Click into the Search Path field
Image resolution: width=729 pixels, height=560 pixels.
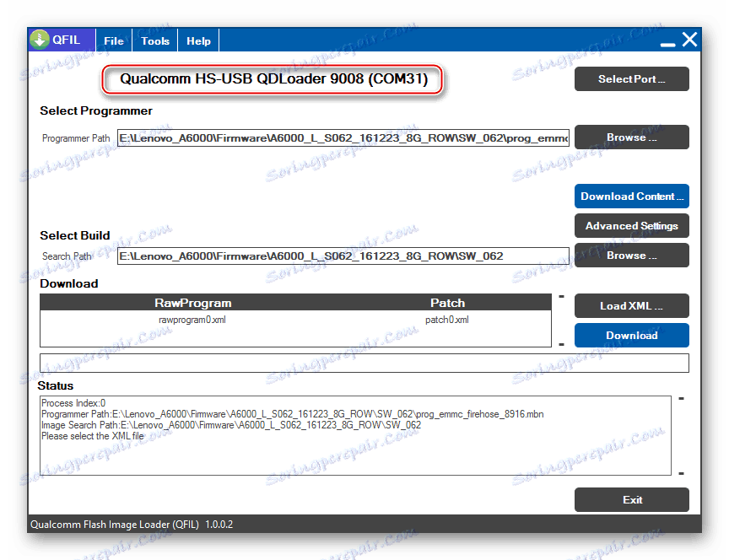pyautogui.click(x=343, y=256)
